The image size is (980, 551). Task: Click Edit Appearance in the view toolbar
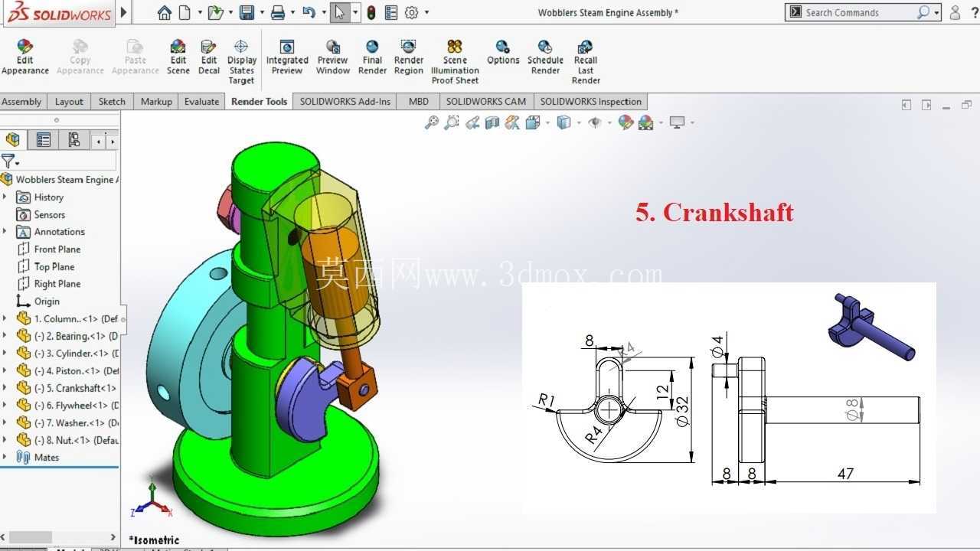(626, 122)
